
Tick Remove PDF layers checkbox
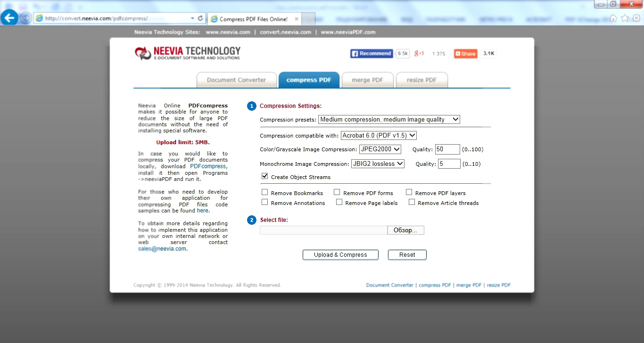(x=409, y=192)
